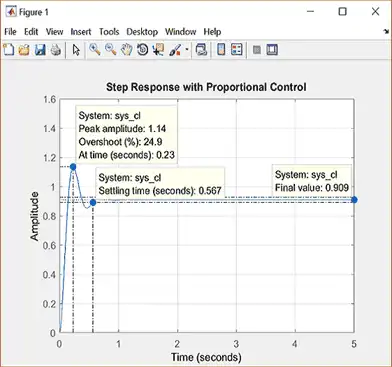This screenshot has height=367, width=392.
Task: Expand the toolbar overflow arrow at the menu bar's right edge
Action: [386, 32]
